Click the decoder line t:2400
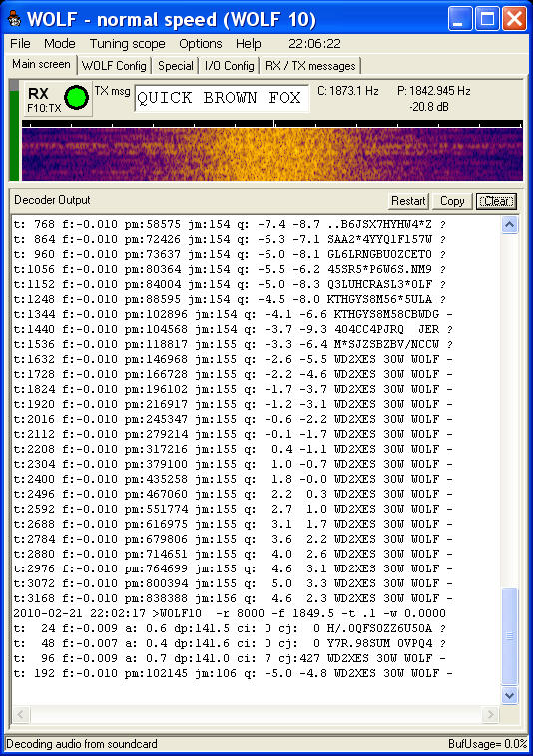Screen dimensions: 533x756 (x=233, y=479)
